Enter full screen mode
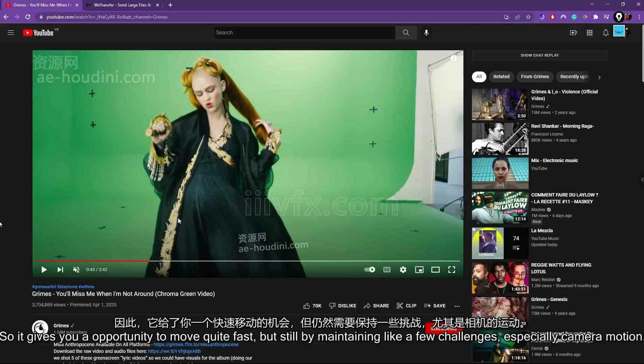This screenshot has height=364, width=644. click(452, 270)
